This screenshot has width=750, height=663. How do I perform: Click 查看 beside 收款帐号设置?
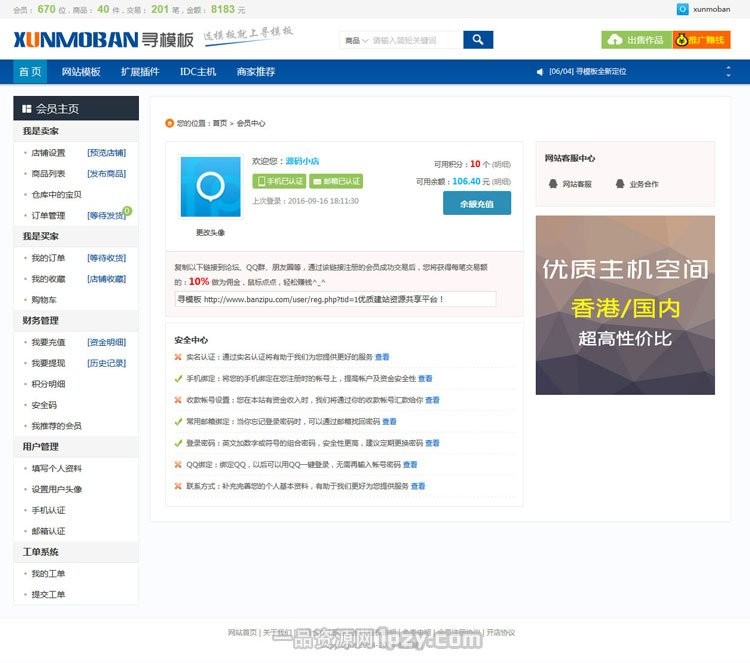[x=432, y=400]
